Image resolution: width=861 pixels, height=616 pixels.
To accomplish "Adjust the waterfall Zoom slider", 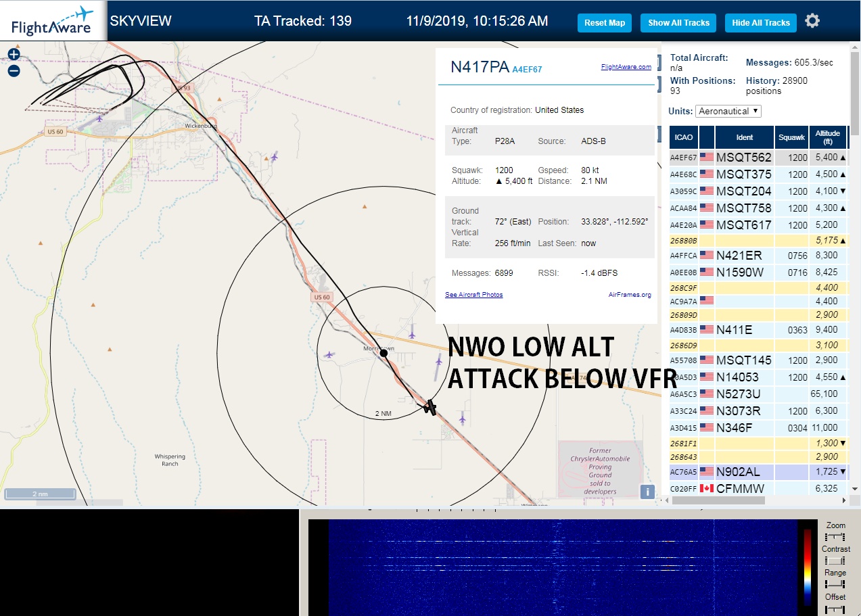I will (836, 536).
